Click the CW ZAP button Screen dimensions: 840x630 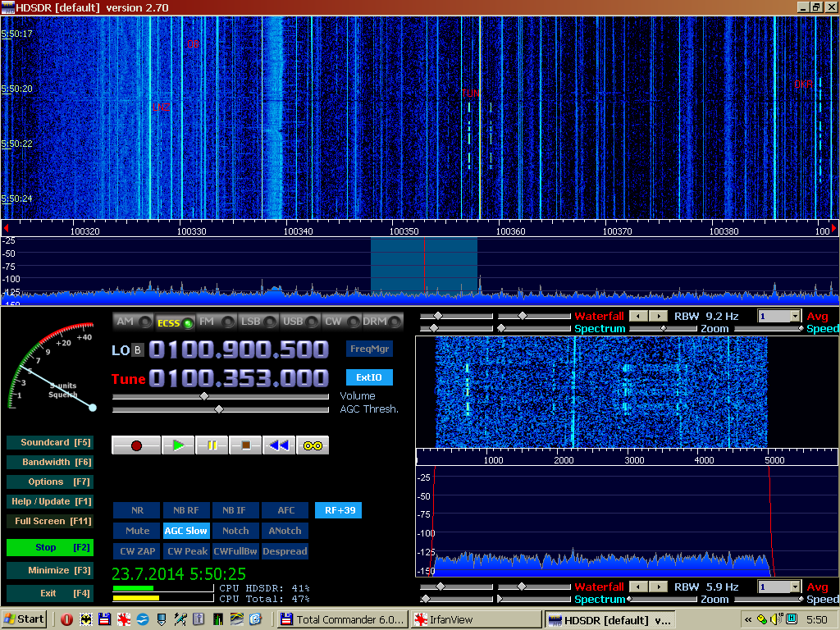point(137,551)
